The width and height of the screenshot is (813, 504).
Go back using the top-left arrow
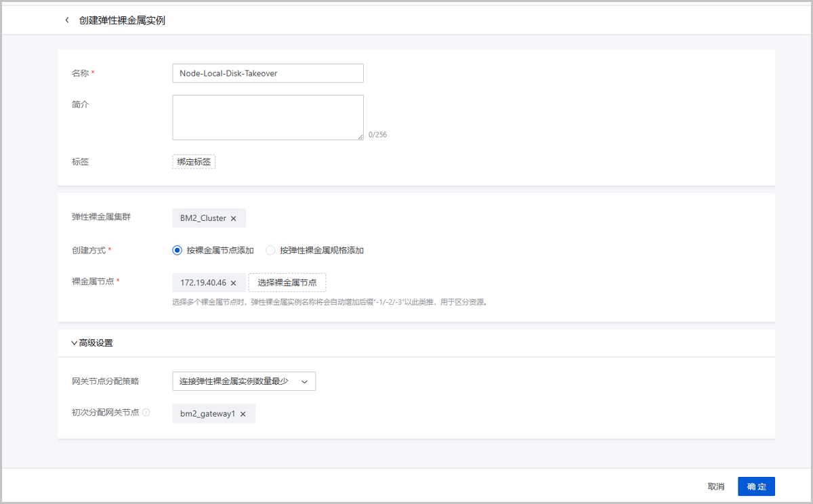click(x=66, y=20)
